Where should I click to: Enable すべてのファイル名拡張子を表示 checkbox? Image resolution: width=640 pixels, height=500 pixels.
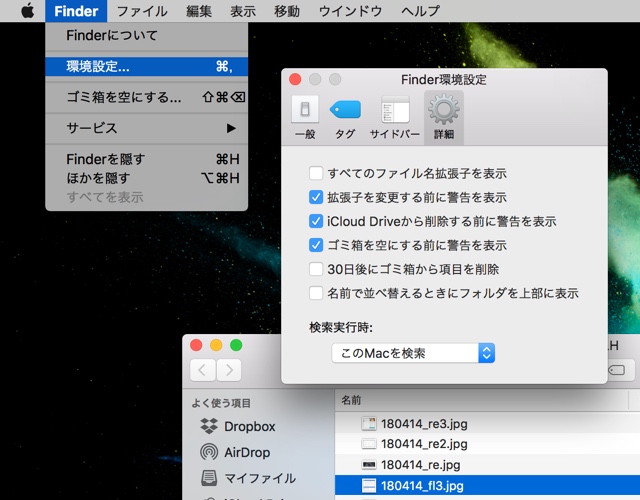[316, 173]
